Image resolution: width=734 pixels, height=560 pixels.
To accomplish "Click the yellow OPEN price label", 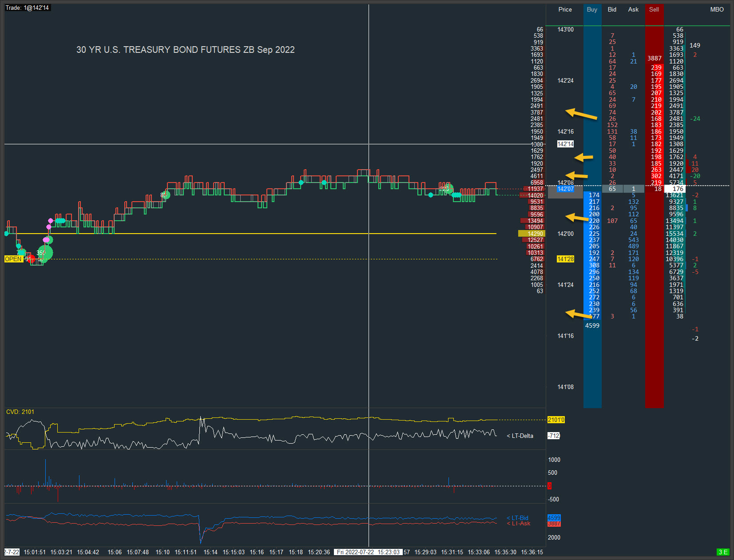I will [x=13, y=259].
